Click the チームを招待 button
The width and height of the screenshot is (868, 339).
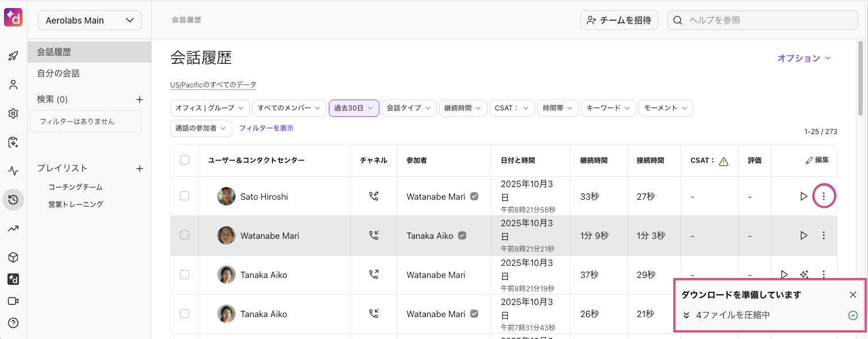(x=619, y=20)
